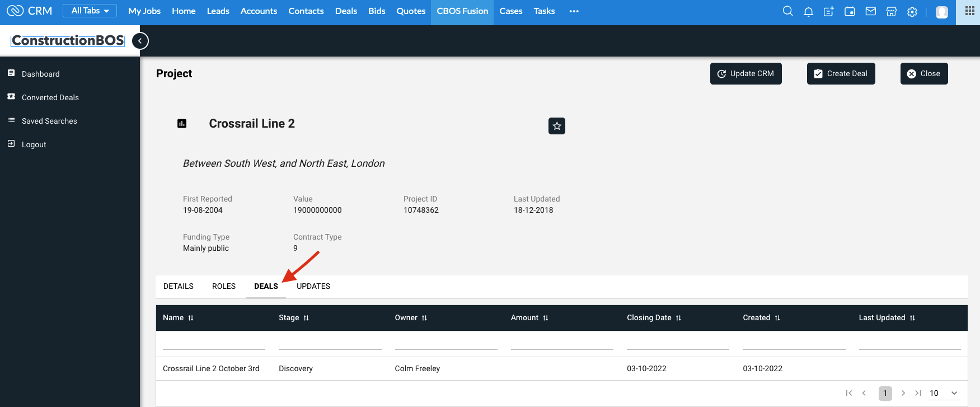Open the apps grid launcher
The height and width of the screenshot is (407, 980).
click(x=970, y=11)
